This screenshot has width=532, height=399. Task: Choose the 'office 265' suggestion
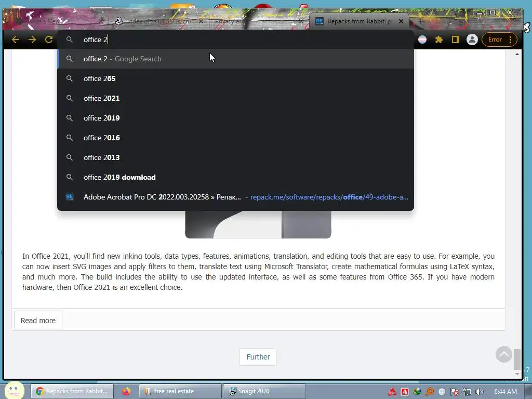[x=235, y=78]
